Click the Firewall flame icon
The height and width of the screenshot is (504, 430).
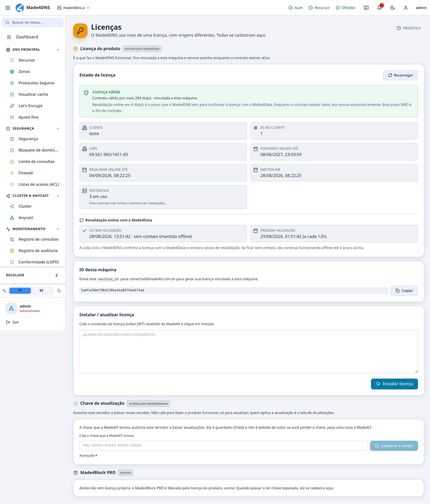click(12, 173)
